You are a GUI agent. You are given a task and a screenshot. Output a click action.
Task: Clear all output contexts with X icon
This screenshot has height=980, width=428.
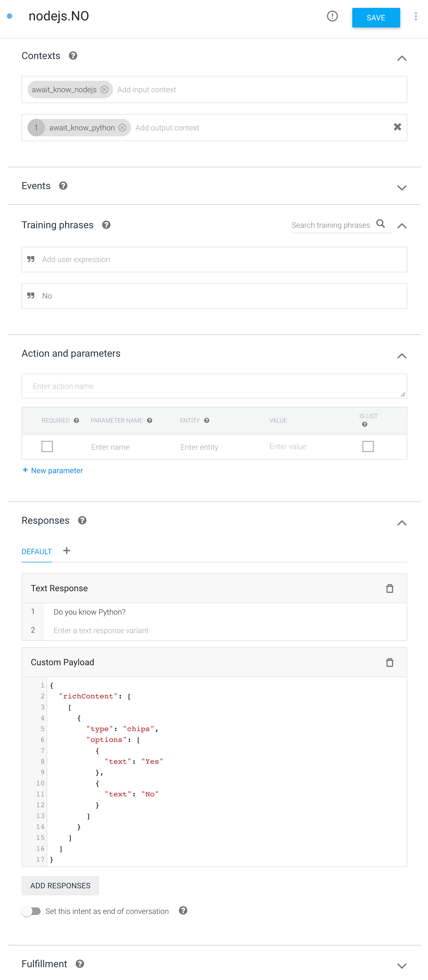[397, 127]
